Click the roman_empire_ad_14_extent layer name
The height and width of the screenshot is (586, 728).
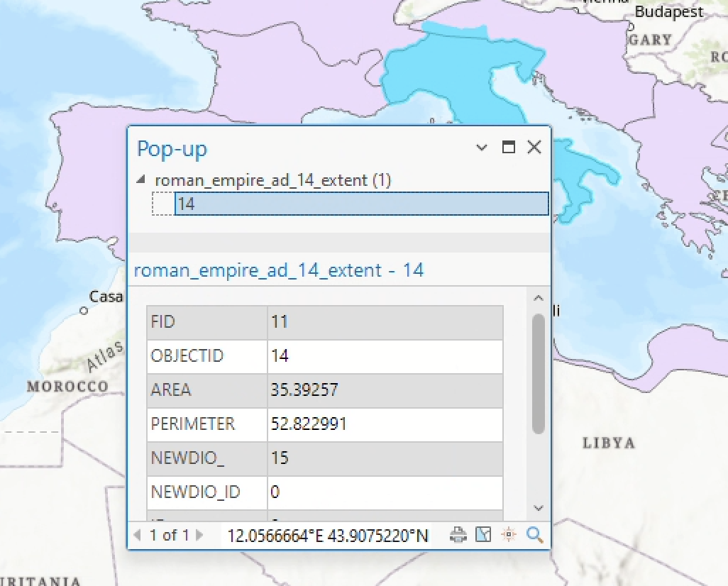coord(272,180)
